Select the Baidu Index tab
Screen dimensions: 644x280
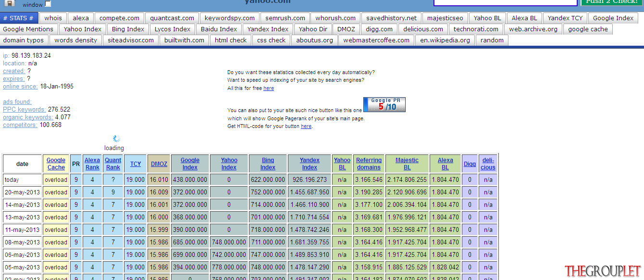point(219,29)
